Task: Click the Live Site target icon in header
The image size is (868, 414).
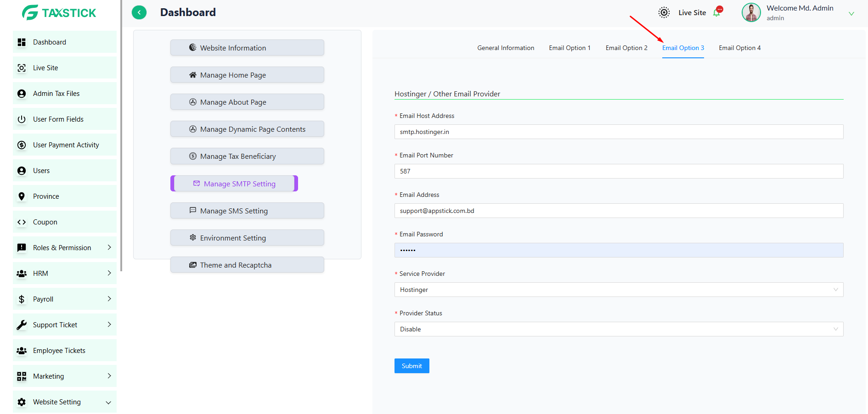Action: [x=664, y=12]
